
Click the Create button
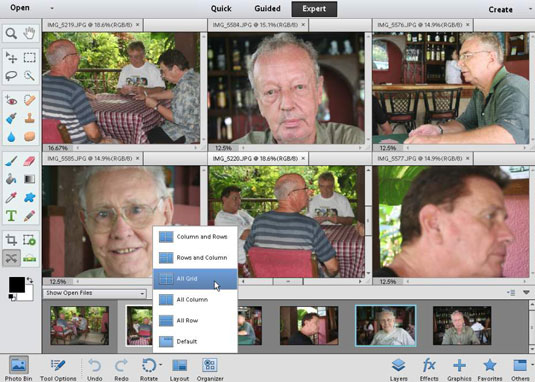[x=500, y=10]
